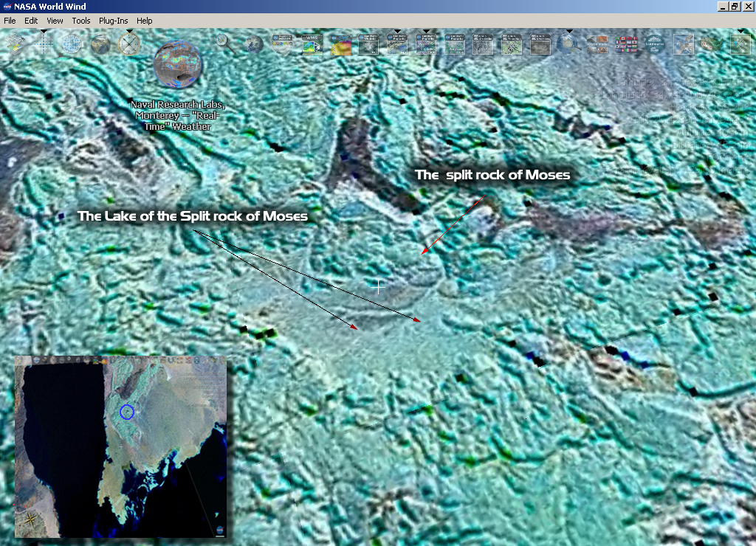This screenshot has width=756, height=546.
Task: Open the SVS Scientific Visualization icon
Action: coord(340,44)
